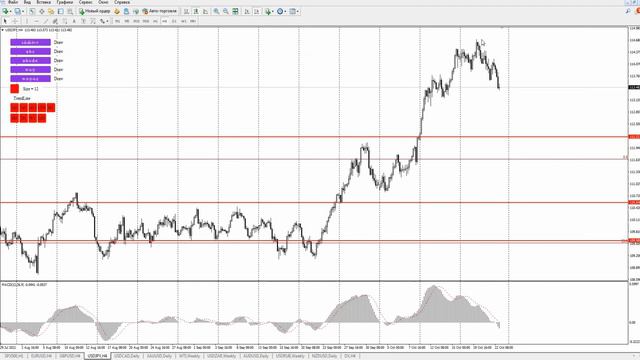The image size is (640, 360).
Task: Open the Вид menu
Action: click(27, 2)
